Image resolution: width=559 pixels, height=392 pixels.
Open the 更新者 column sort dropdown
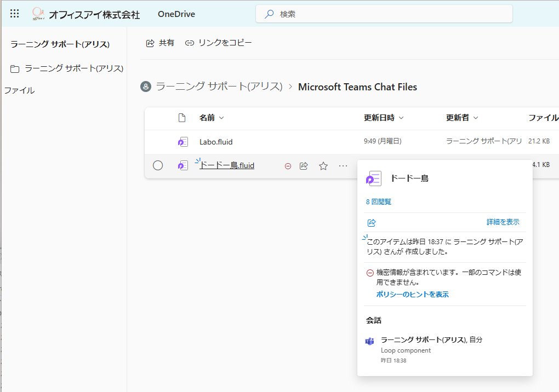(462, 118)
